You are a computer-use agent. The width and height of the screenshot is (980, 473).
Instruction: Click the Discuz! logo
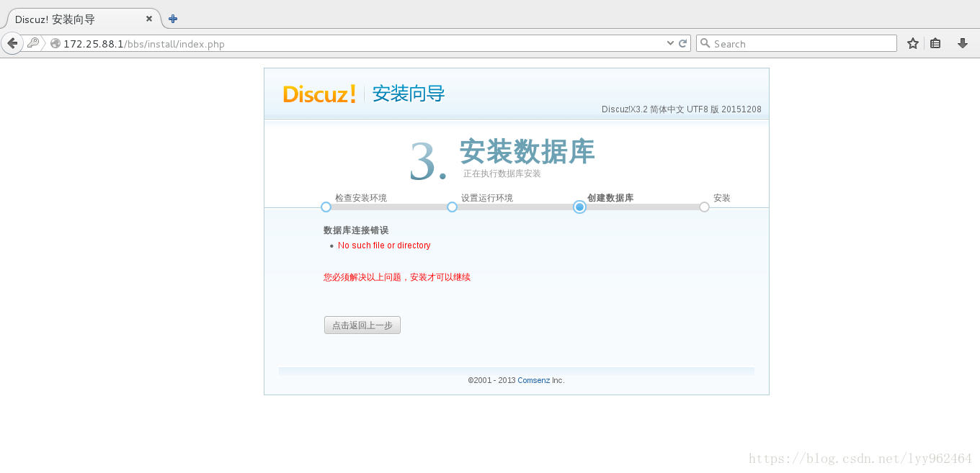tap(319, 94)
